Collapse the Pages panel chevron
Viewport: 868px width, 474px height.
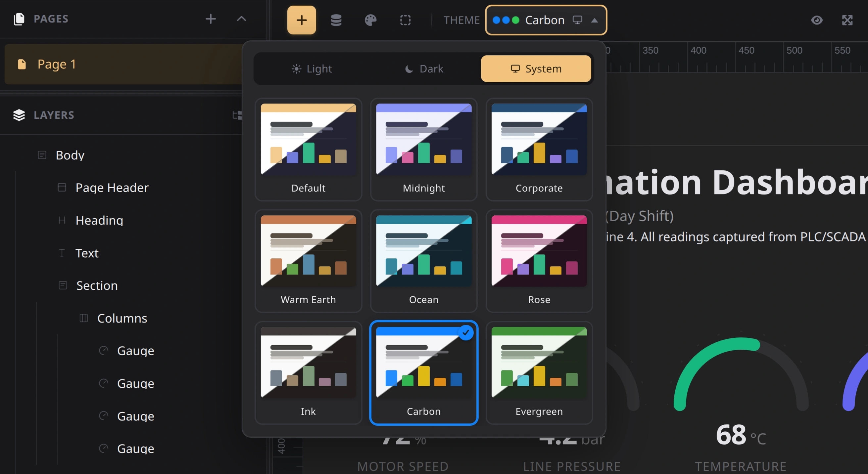(242, 19)
